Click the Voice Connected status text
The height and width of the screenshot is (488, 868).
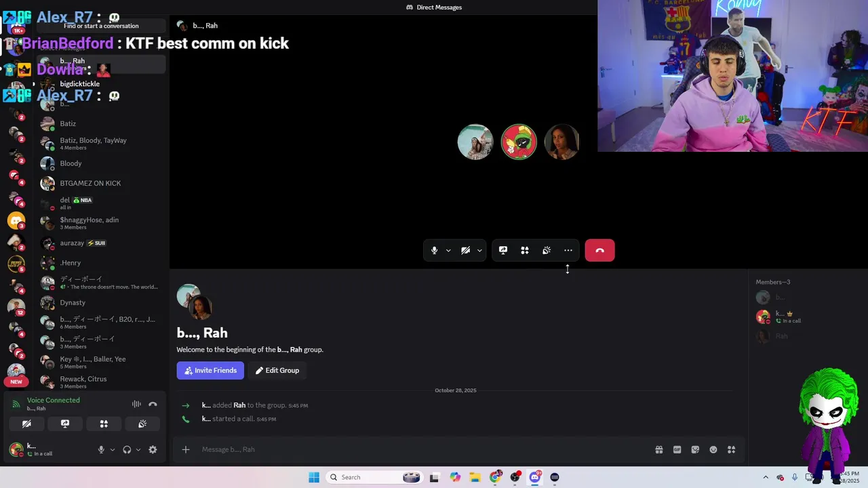tap(54, 400)
